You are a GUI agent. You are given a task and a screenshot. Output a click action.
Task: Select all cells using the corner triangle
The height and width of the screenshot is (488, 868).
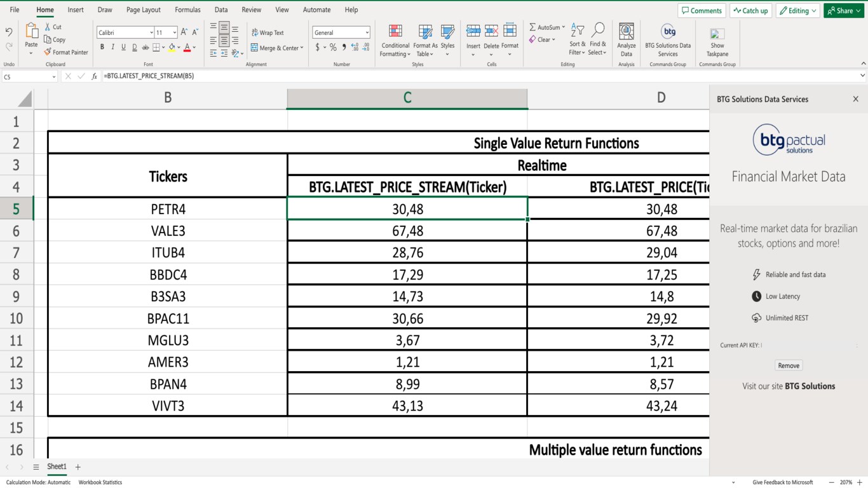(25, 98)
